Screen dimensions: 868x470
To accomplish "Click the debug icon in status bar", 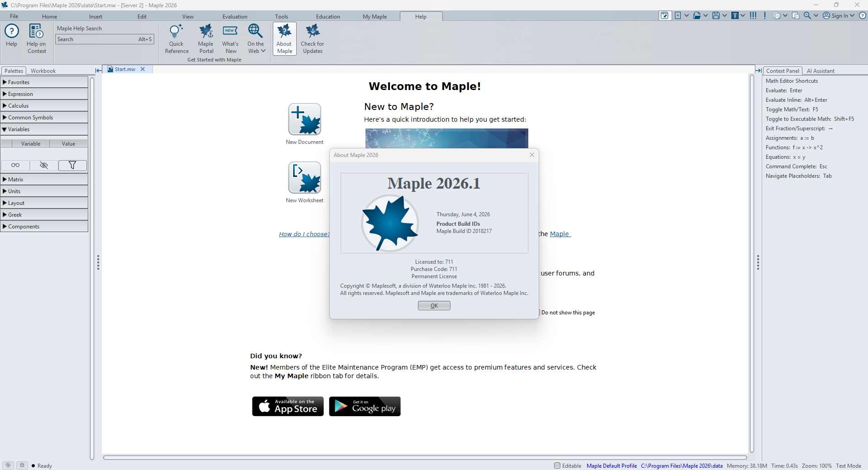I will (x=22, y=465).
